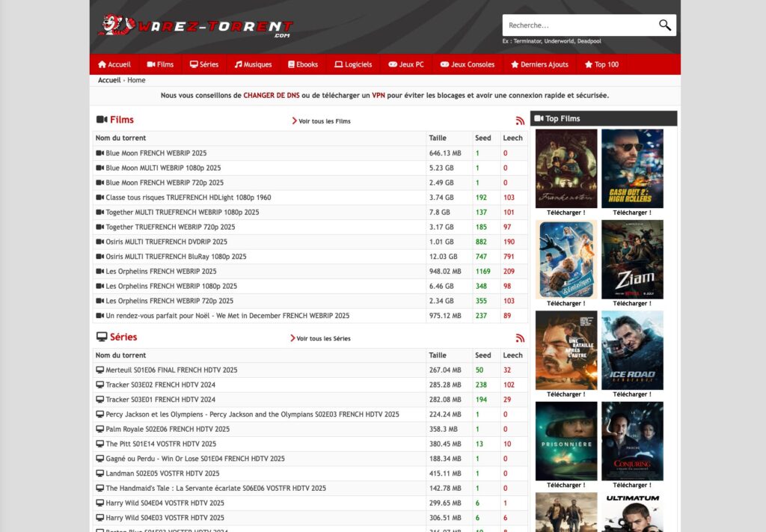Click the gamepad icon for Jeux Consoles
Image resolution: width=766 pixels, height=532 pixels.
pyautogui.click(x=444, y=64)
